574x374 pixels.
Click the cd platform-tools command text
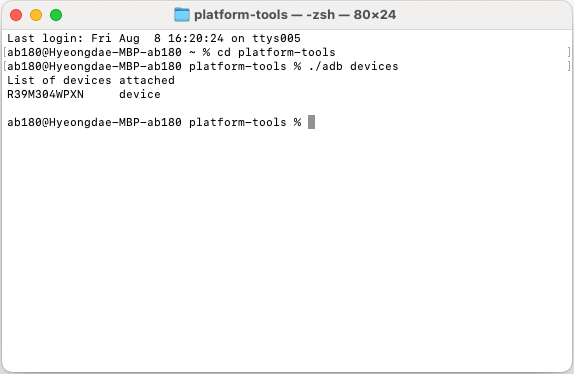(276, 52)
